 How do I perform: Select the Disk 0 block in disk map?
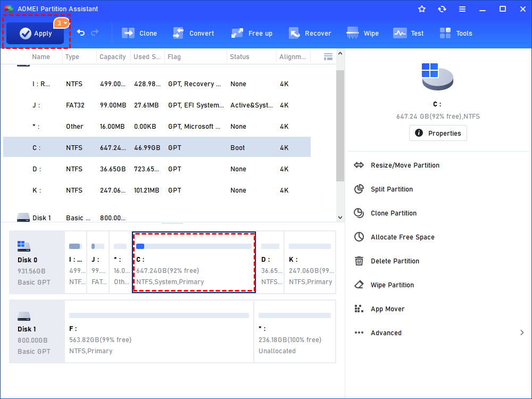tap(37, 262)
